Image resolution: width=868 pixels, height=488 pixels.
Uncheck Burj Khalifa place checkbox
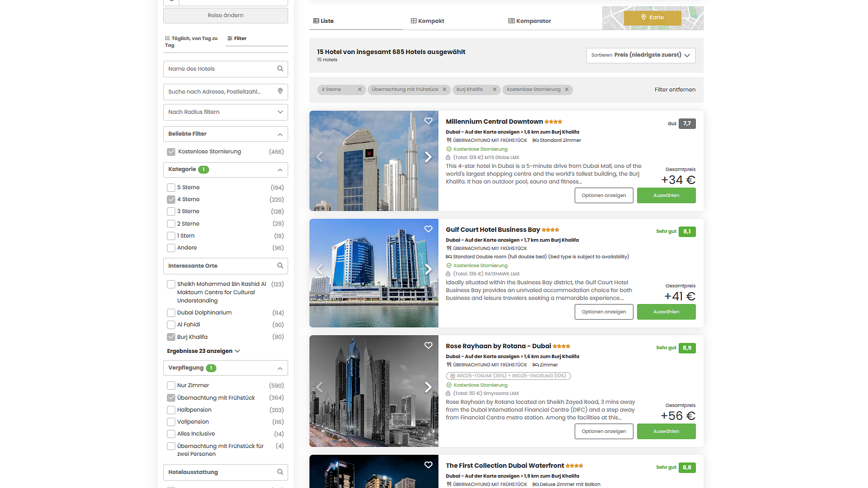pos(171,337)
